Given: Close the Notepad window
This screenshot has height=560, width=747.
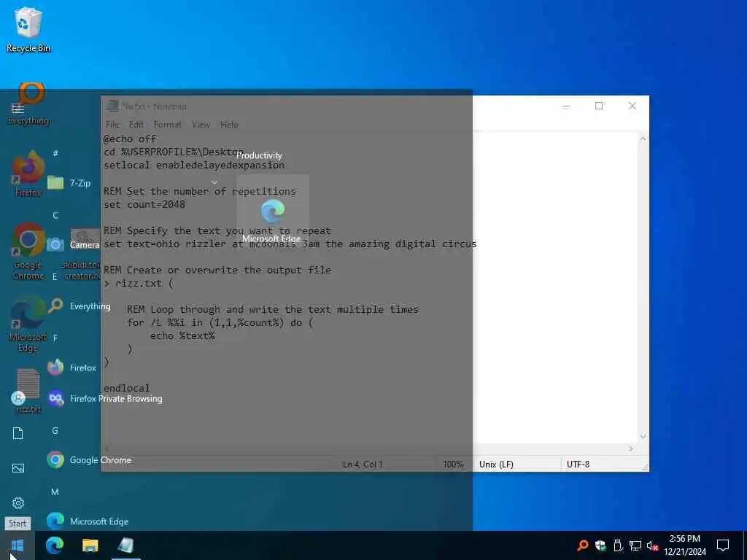Looking at the screenshot, I should pyautogui.click(x=632, y=106).
